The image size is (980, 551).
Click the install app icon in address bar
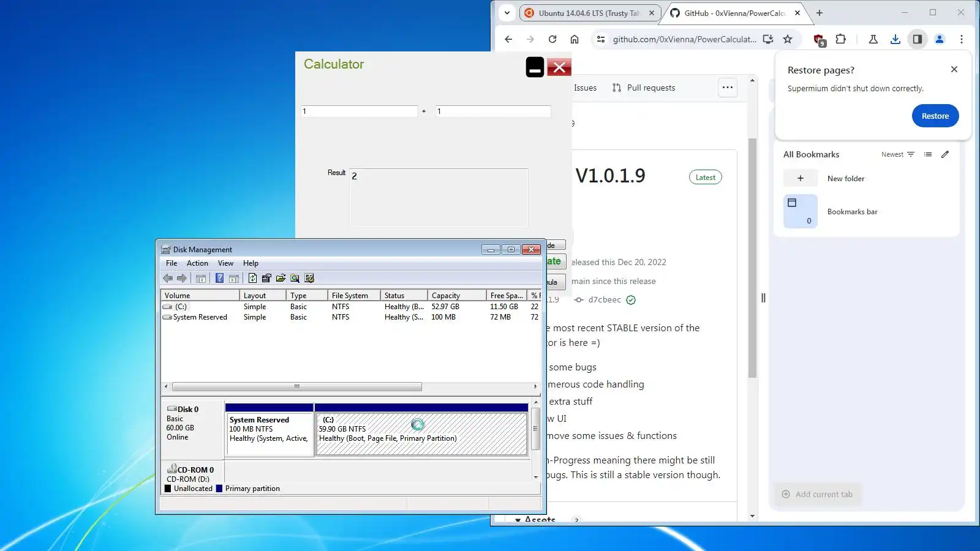768,39
